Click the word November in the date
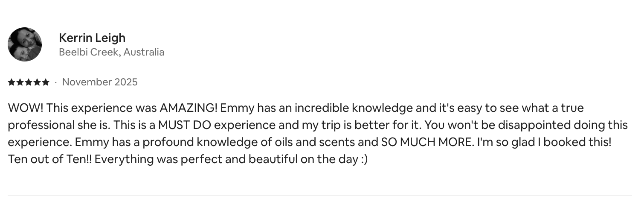644x199 pixels. pyautogui.click(x=87, y=82)
